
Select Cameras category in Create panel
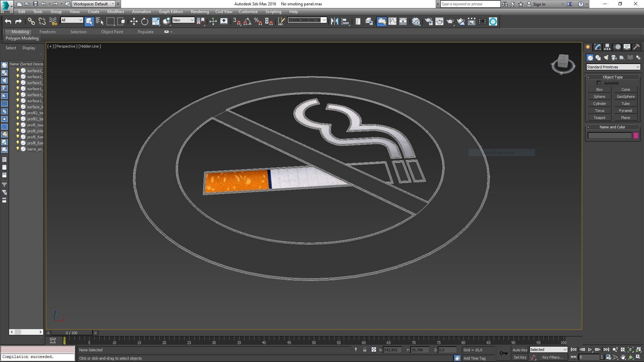614,58
